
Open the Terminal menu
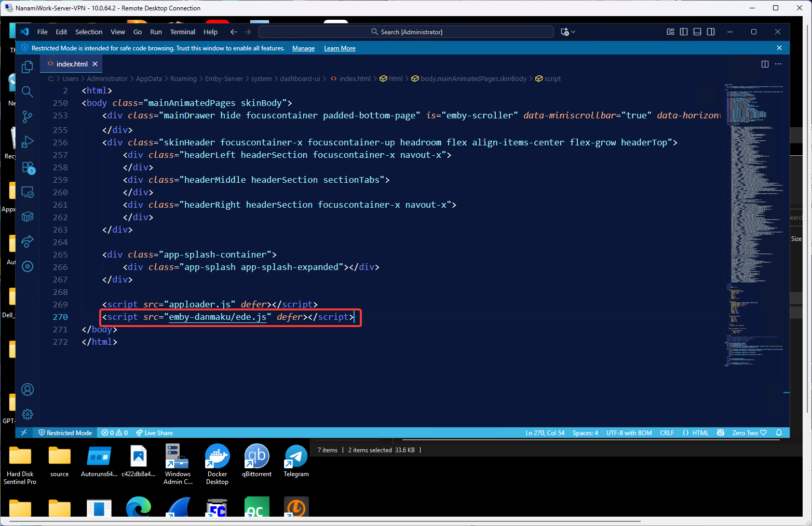pos(182,32)
